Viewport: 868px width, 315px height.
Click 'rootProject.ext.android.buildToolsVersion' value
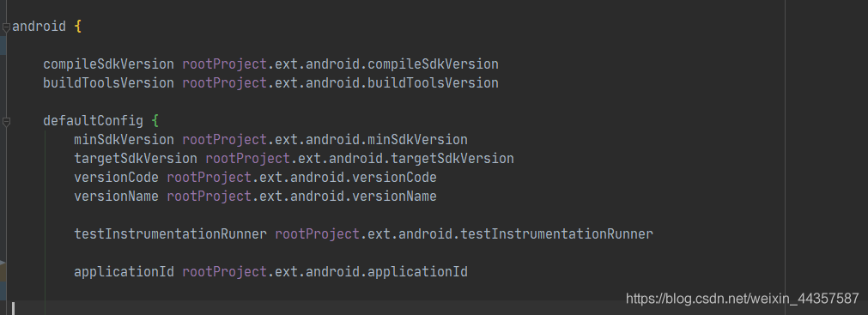tap(341, 83)
